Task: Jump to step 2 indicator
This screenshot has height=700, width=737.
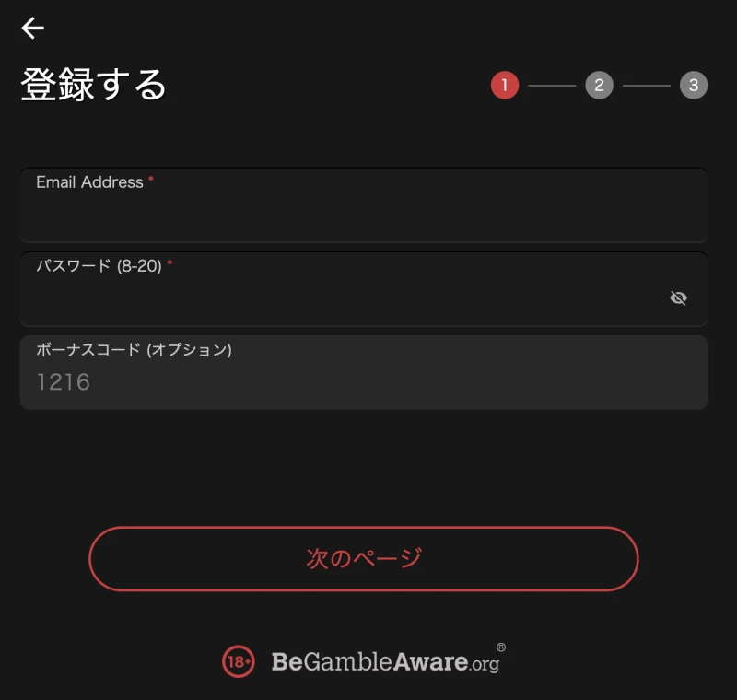Action: tap(600, 85)
